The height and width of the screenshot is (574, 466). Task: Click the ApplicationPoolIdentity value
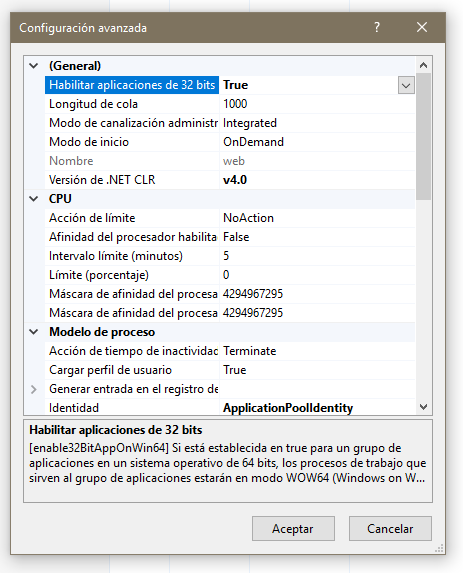[x=288, y=408]
